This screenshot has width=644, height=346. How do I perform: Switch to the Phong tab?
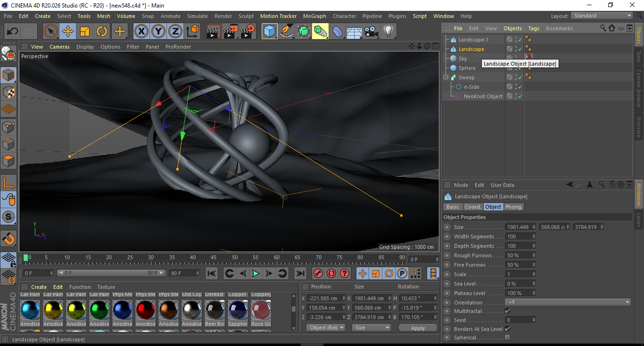[513, 207]
